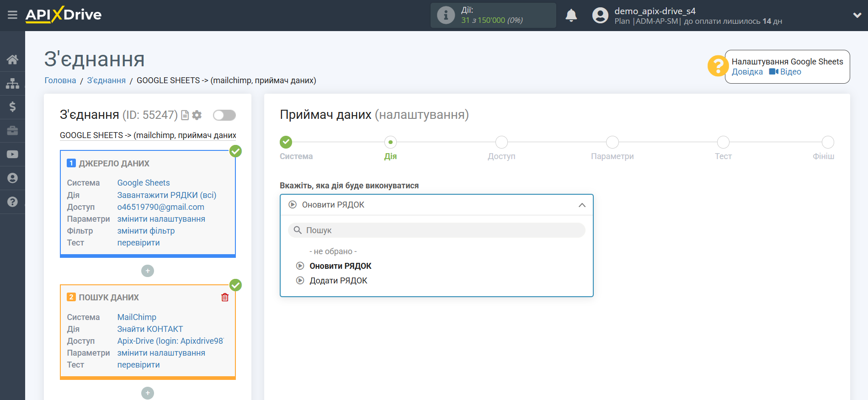
Task: Click the Знайти КОНТАКТ link
Action: click(150, 329)
